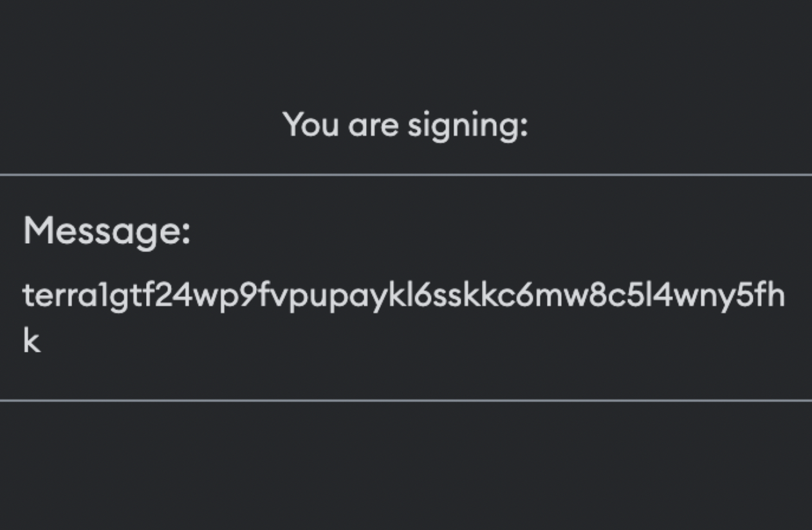
Task: Click empty area below the bottom divider
Action: coord(406,466)
